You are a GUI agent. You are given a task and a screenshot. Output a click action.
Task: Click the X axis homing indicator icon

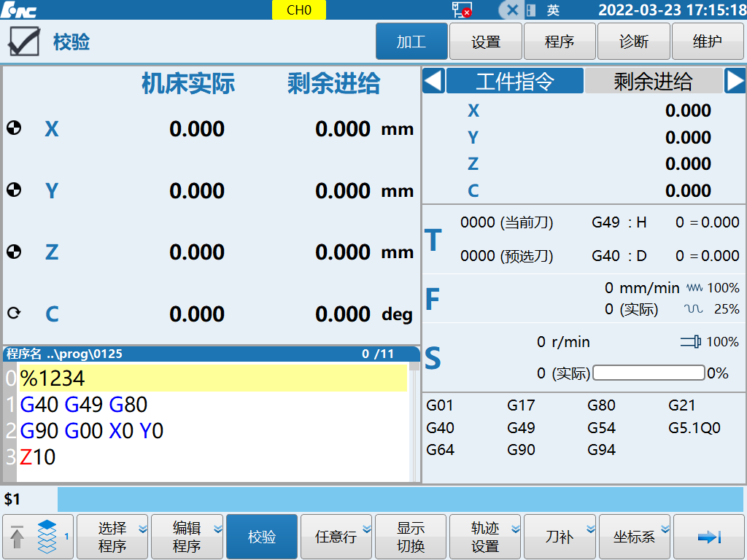tap(14, 128)
